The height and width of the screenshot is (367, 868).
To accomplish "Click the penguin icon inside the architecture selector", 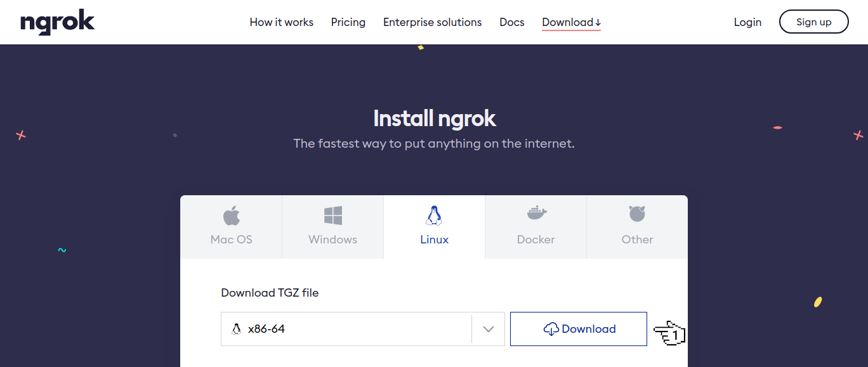I will point(235,328).
